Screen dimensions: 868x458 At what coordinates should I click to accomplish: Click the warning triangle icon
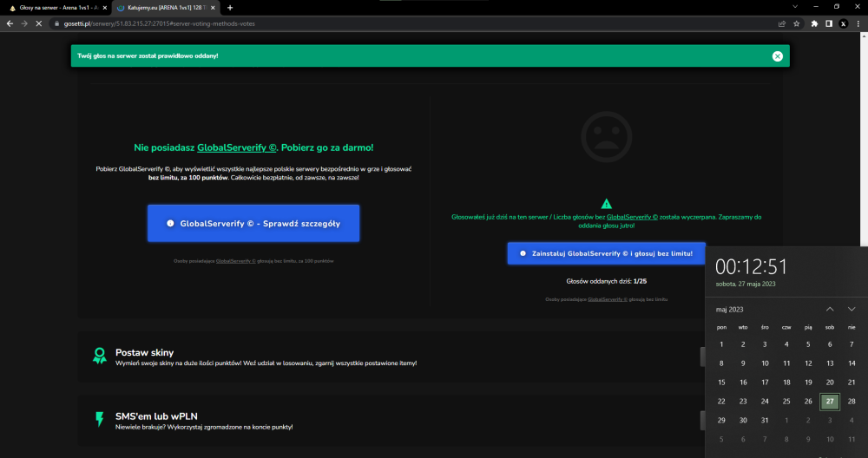tap(606, 204)
